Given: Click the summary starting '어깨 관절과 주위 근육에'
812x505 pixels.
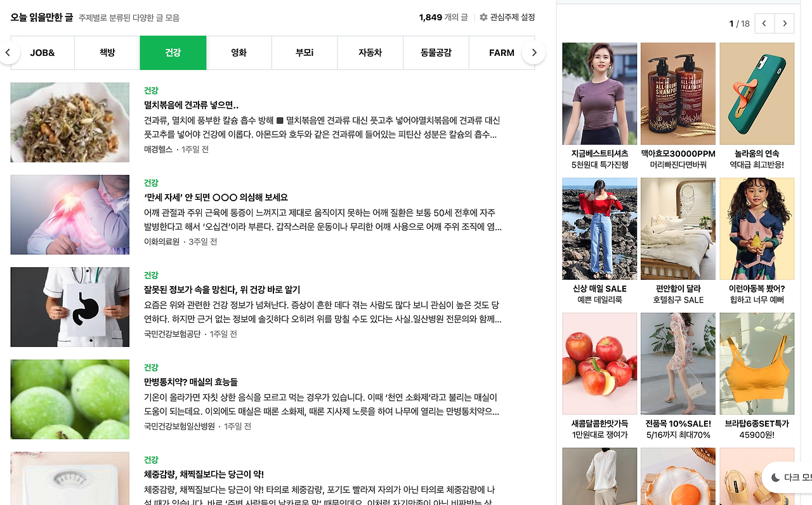Looking at the screenshot, I should pyautogui.click(x=323, y=220).
